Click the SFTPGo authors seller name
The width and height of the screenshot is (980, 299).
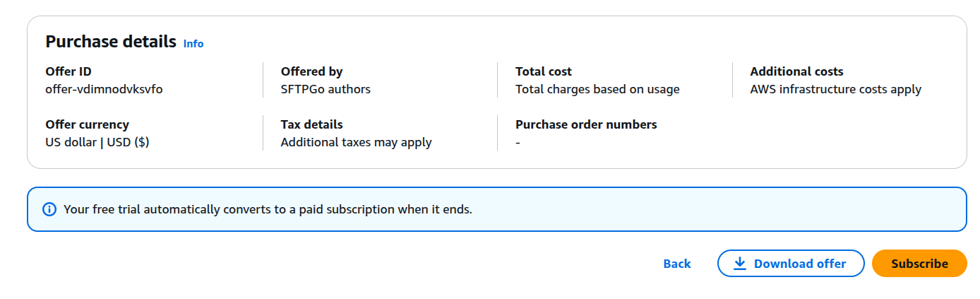point(325,89)
